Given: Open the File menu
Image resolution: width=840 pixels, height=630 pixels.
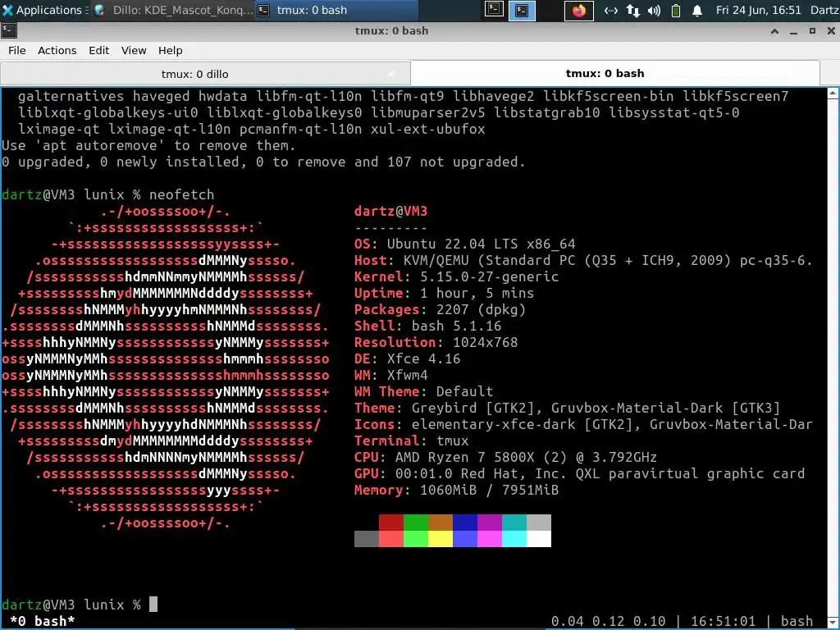Looking at the screenshot, I should 16,50.
